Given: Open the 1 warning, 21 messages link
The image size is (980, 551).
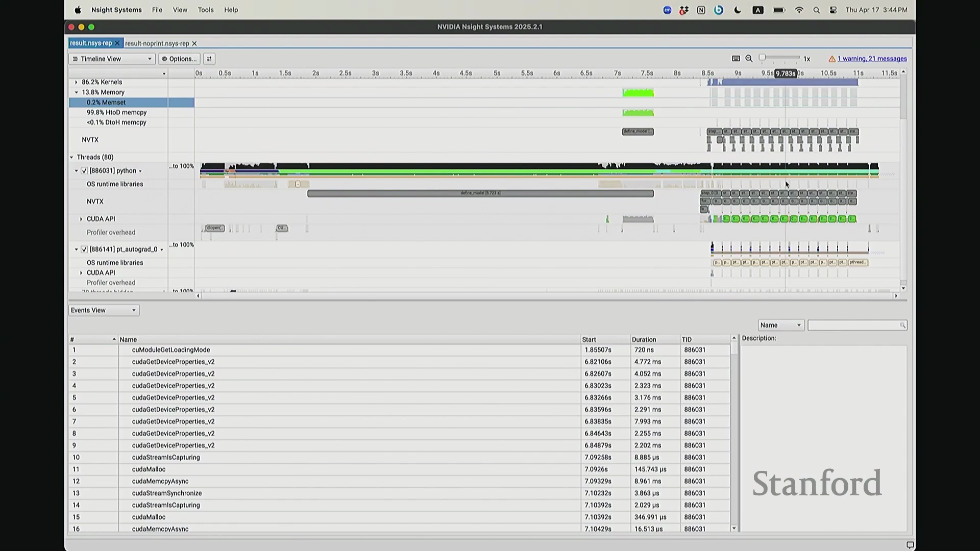Looking at the screenshot, I should [x=872, y=59].
